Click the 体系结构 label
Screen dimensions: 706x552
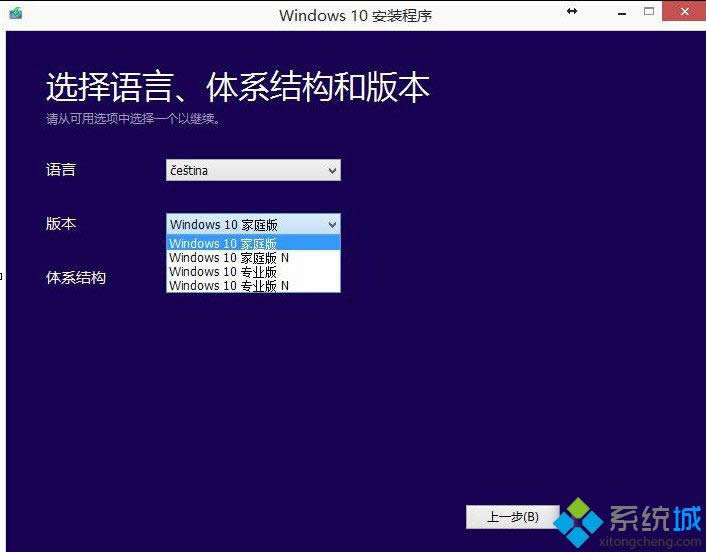[76, 278]
